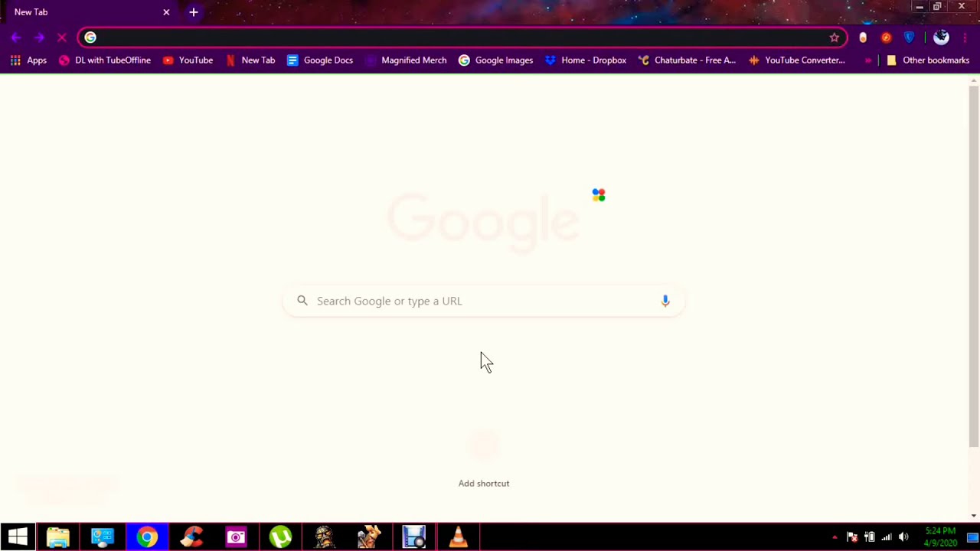
Task: Launch CCleaner from the taskbar
Action: tap(191, 536)
